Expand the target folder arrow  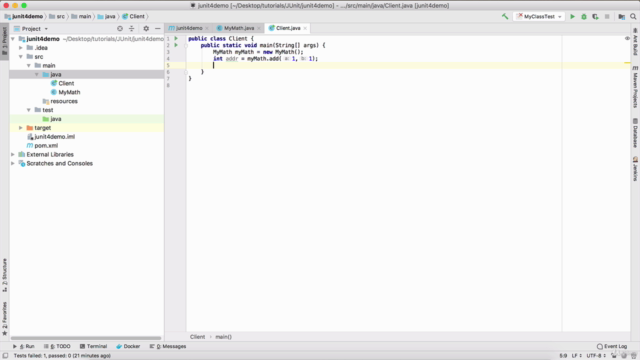(21, 128)
